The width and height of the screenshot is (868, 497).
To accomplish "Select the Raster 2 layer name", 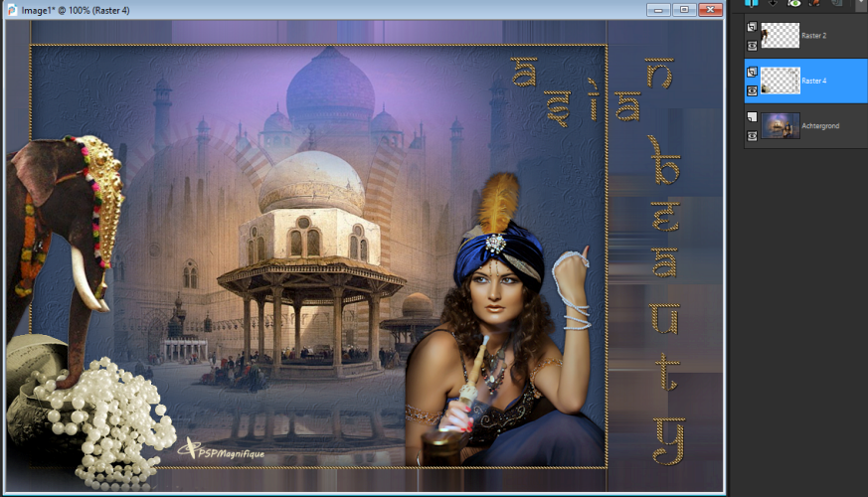I will click(813, 36).
